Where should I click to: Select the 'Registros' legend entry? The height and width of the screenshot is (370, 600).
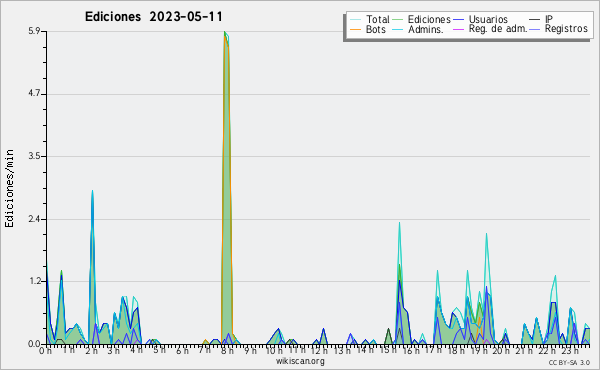coord(559,29)
